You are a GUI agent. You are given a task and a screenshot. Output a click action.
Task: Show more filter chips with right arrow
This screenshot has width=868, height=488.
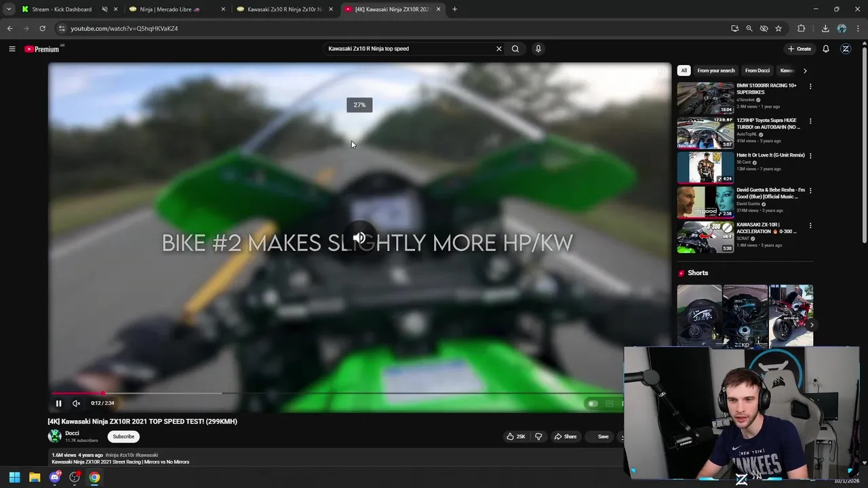tap(805, 70)
